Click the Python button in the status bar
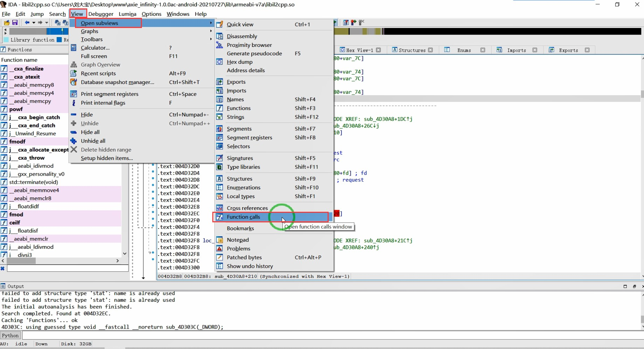The image size is (644, 349). point(10,335)
